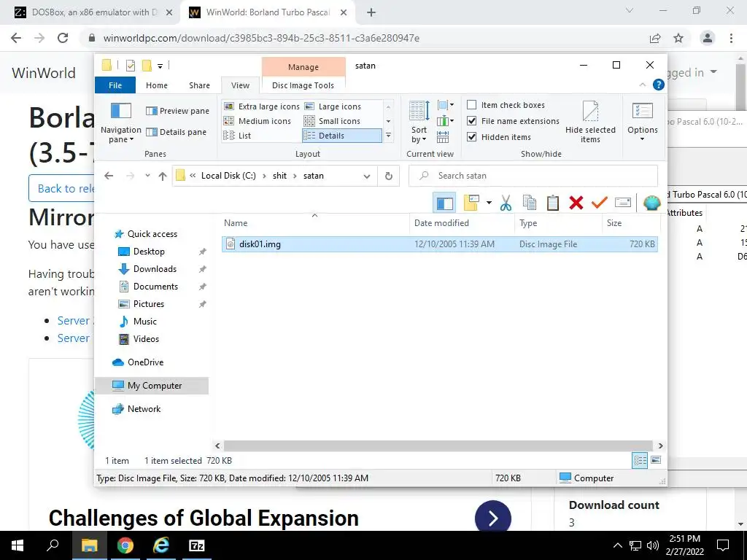Click the Manage contextual tab header
The width and height of the screenshot is (747, 560).
(303, 67)
